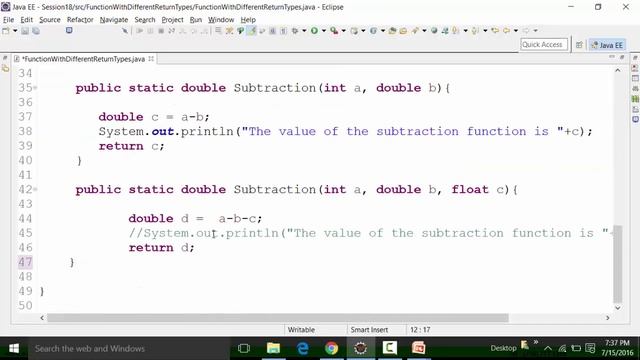Click the vertical scrollbar thumb in editor
Screen dimensions: 640x360
click(x=618, y=264)
